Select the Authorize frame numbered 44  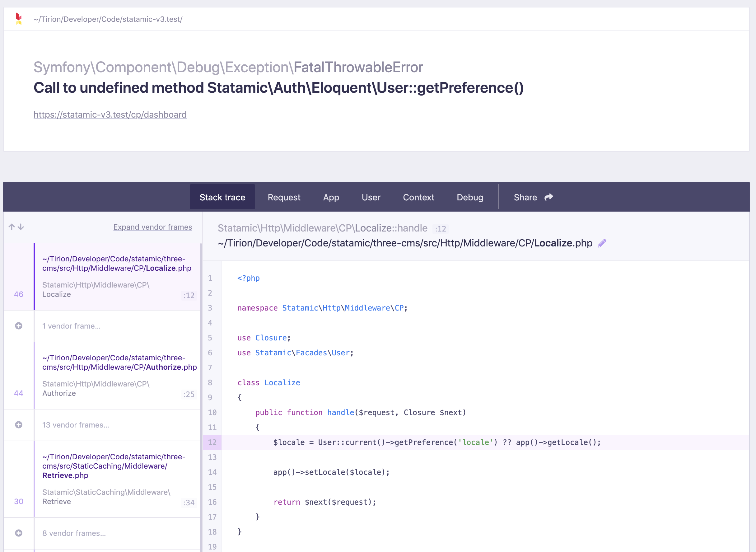[x=117, y=375]
